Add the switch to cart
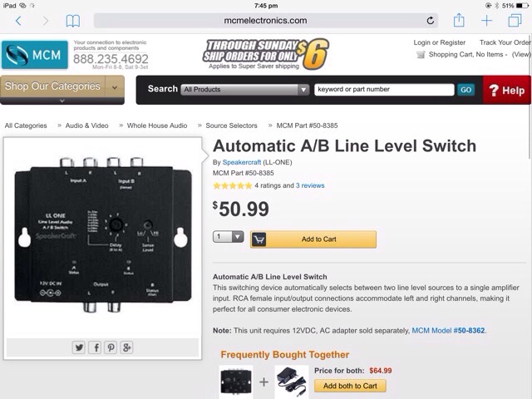The image size is (532, 399). [x=313, y=239]
